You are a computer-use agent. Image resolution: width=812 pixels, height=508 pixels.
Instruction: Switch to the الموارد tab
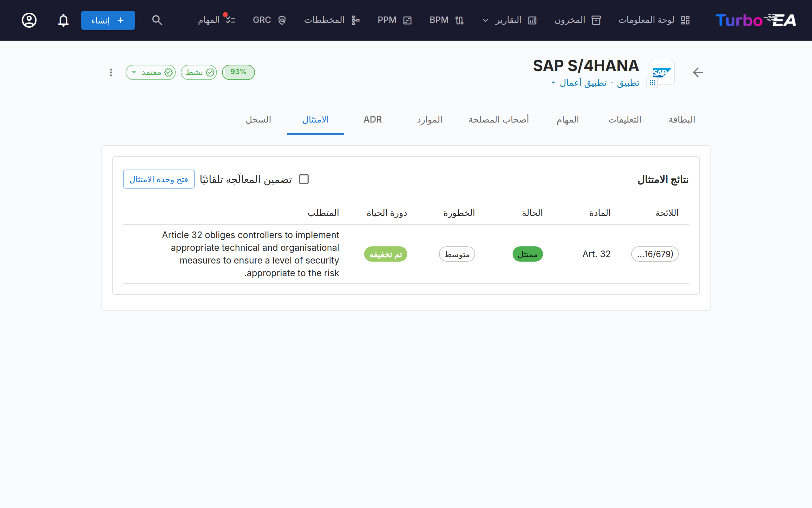429,120
